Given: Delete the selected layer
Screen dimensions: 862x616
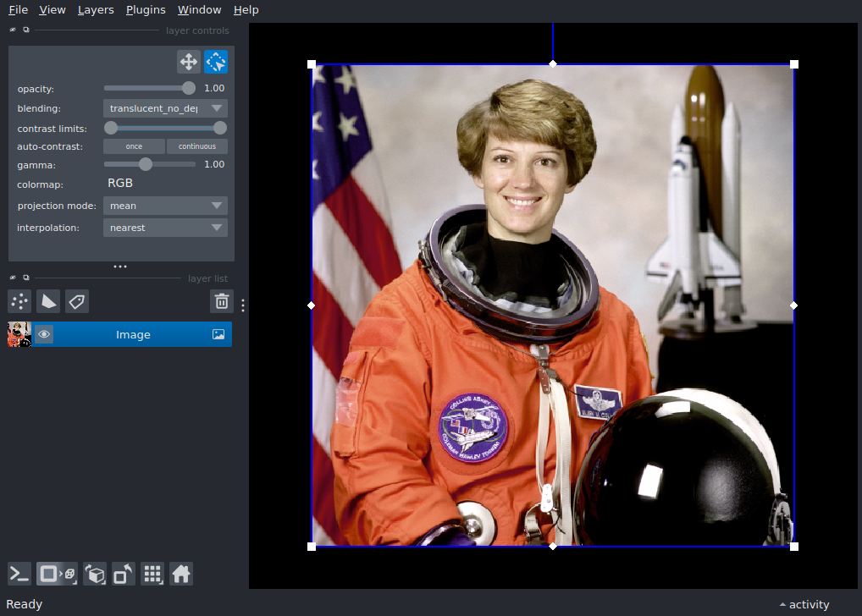Looking at the screenshot, I should click(x=221, y=301).
